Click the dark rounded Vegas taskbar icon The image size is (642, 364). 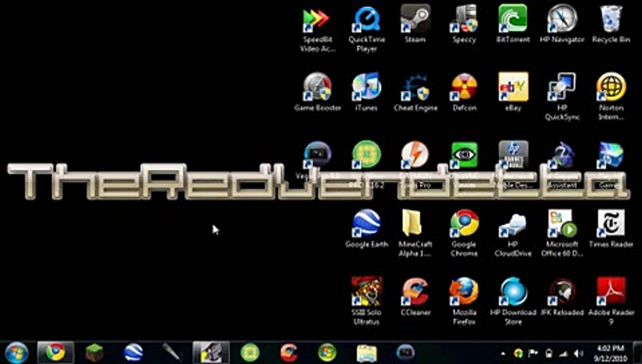coord(405,353)
